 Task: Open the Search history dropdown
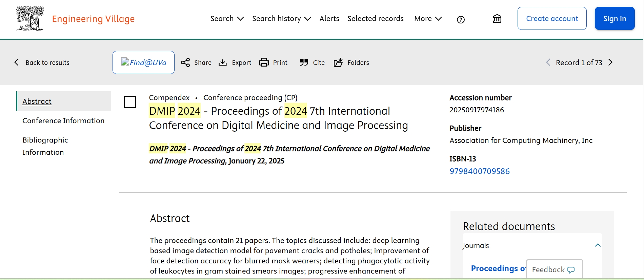281,19
